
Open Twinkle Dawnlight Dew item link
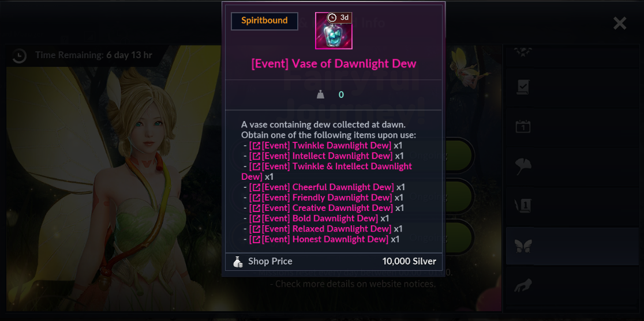click(320, 146)
